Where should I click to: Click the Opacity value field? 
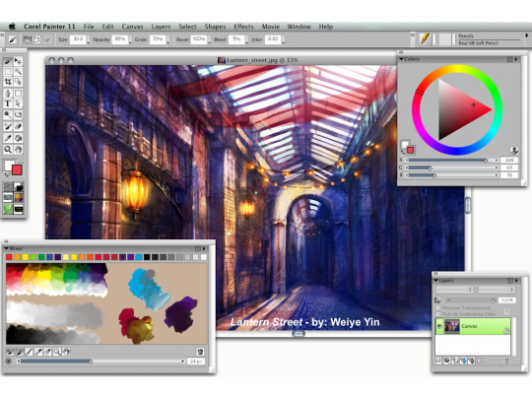coord(120,39)
